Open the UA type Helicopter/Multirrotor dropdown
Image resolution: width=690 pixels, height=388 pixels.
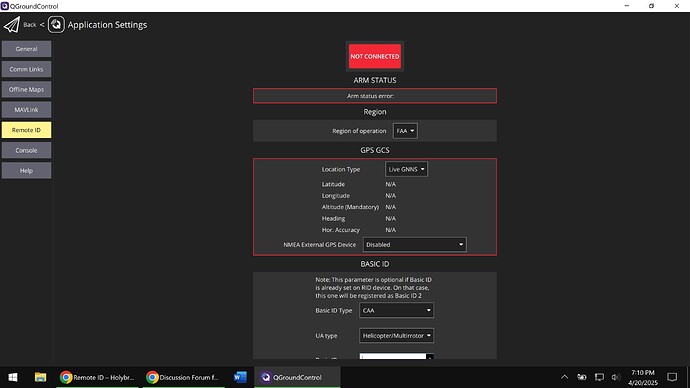click(x=396, y=335)
